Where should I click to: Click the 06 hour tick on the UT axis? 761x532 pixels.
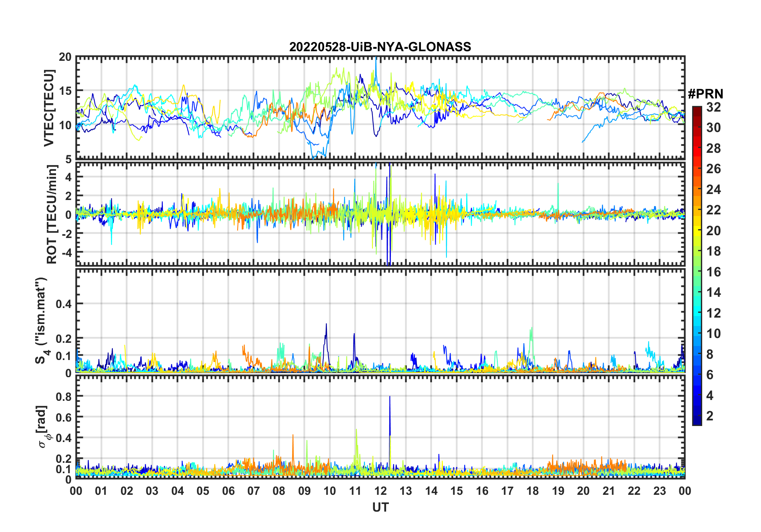click(x=228, y=491)
